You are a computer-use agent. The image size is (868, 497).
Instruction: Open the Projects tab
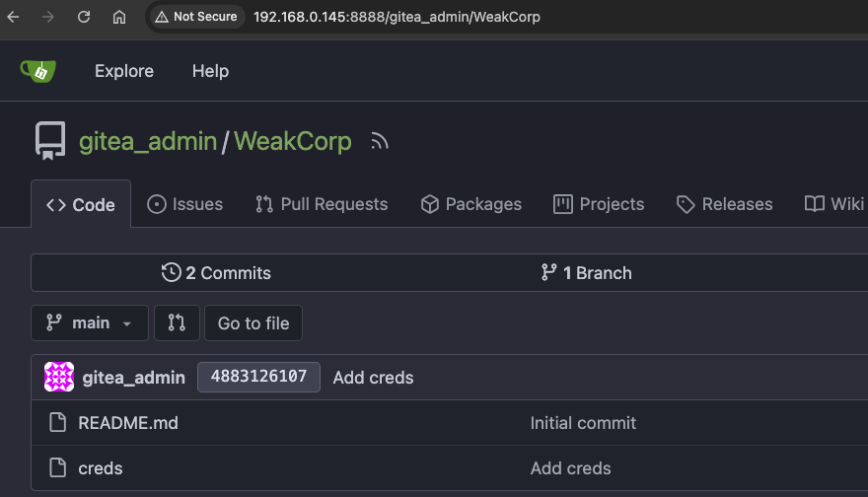599,204
